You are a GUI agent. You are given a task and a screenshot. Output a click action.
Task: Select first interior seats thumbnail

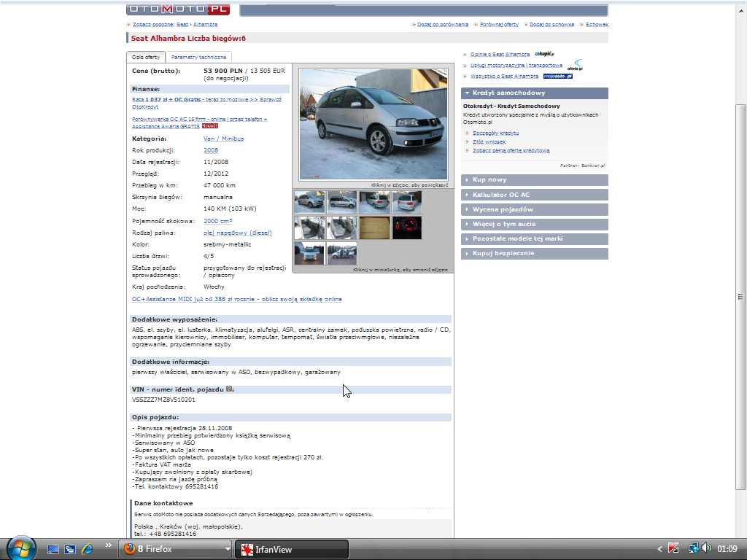point(309,227)
